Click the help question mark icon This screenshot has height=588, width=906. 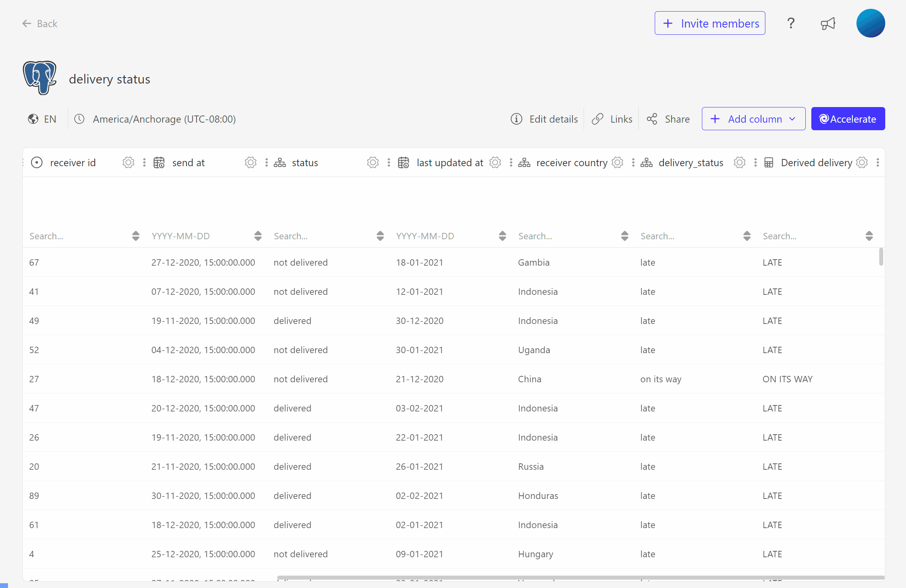click(791, 24)
